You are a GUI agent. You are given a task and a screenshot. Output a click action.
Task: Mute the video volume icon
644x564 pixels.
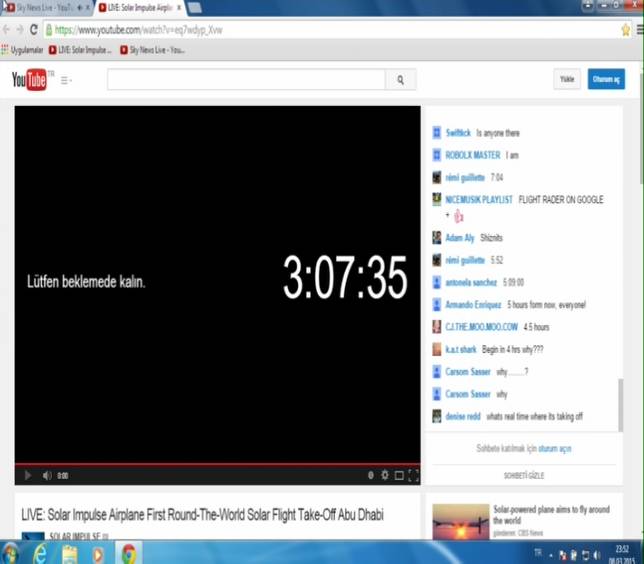pos(47,475)
